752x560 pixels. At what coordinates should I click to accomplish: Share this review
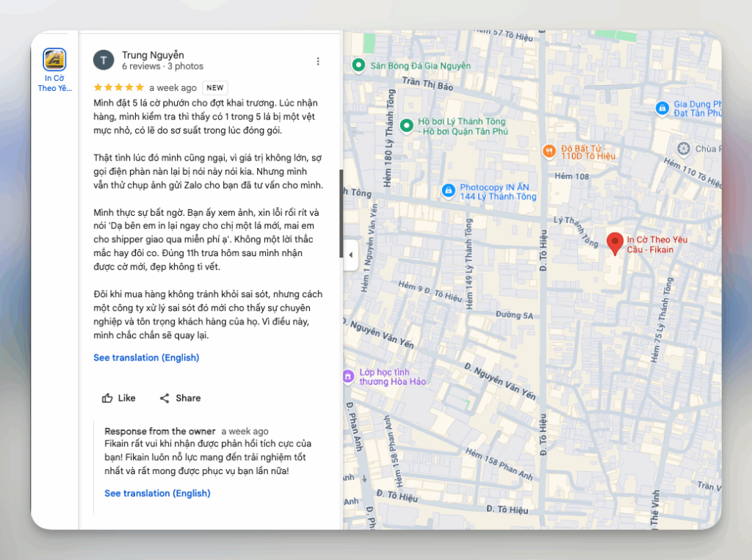[181, 398]
